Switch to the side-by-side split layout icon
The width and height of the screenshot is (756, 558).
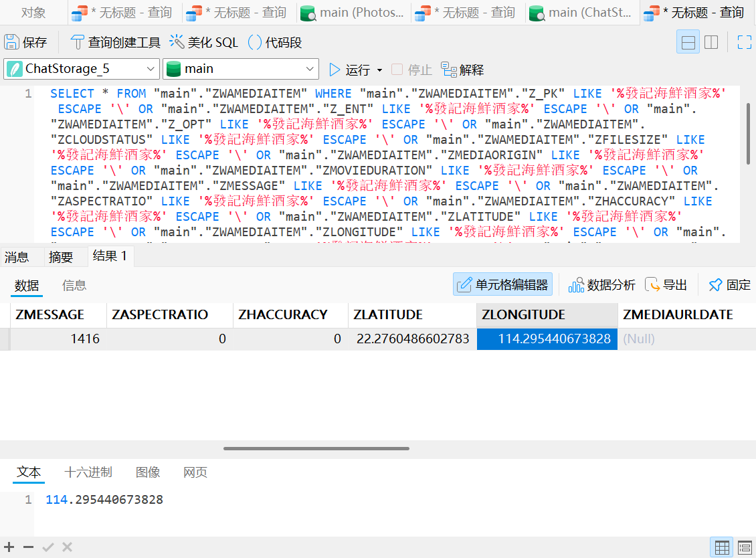click(711, 42)
